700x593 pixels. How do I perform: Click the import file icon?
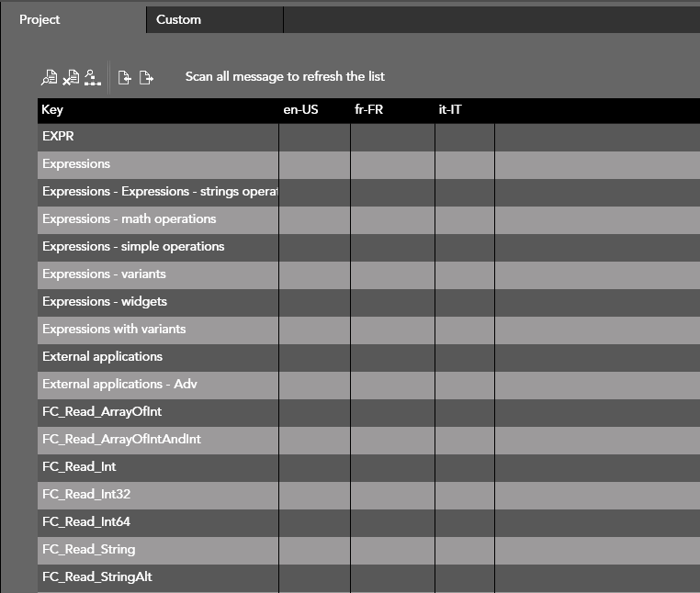pyautogui.click(x=125, y=78)
